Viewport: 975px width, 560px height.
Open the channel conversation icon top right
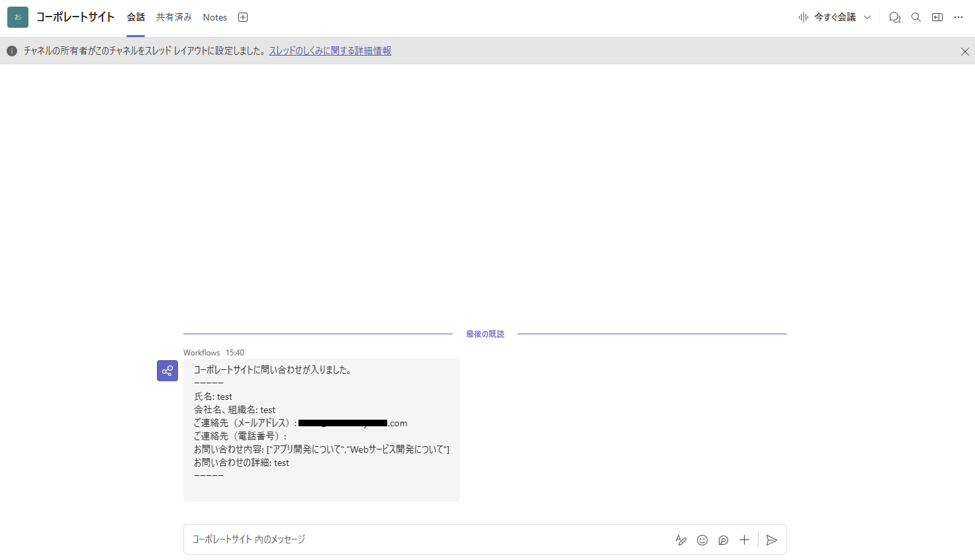pyautogui.click(x=894, y=17)
